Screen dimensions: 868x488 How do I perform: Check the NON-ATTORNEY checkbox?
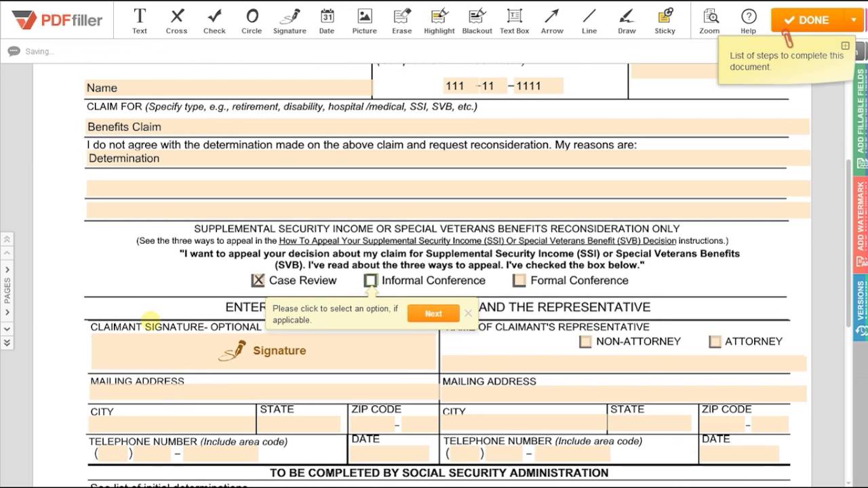click(x=585, y=342)
